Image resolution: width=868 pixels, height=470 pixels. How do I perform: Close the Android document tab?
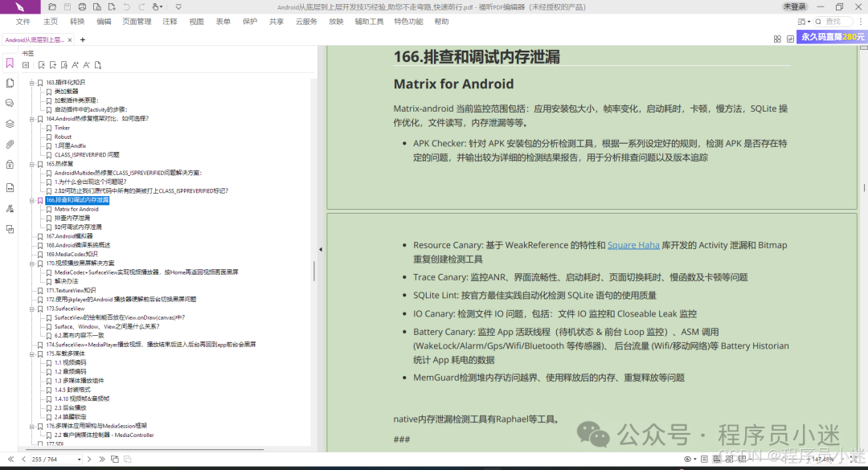tap(70, 40)
